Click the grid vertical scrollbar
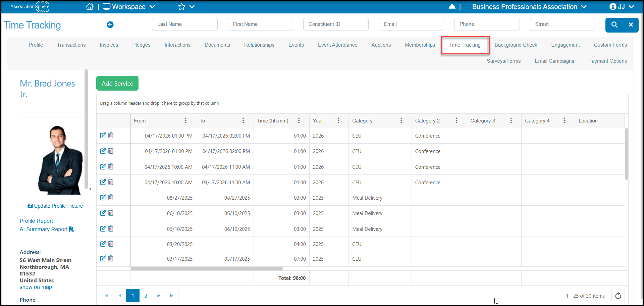 tap(626, 154)
